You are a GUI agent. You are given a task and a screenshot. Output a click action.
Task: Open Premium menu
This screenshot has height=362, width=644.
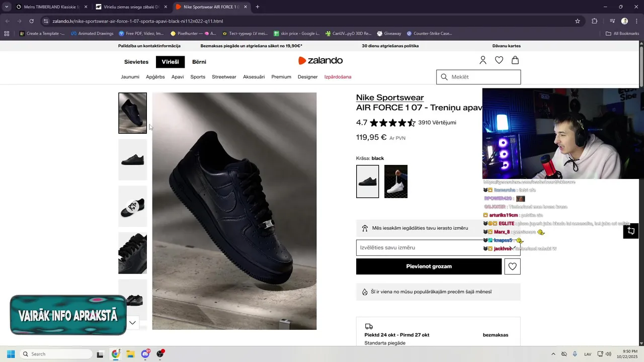click(x=281, y=77)
